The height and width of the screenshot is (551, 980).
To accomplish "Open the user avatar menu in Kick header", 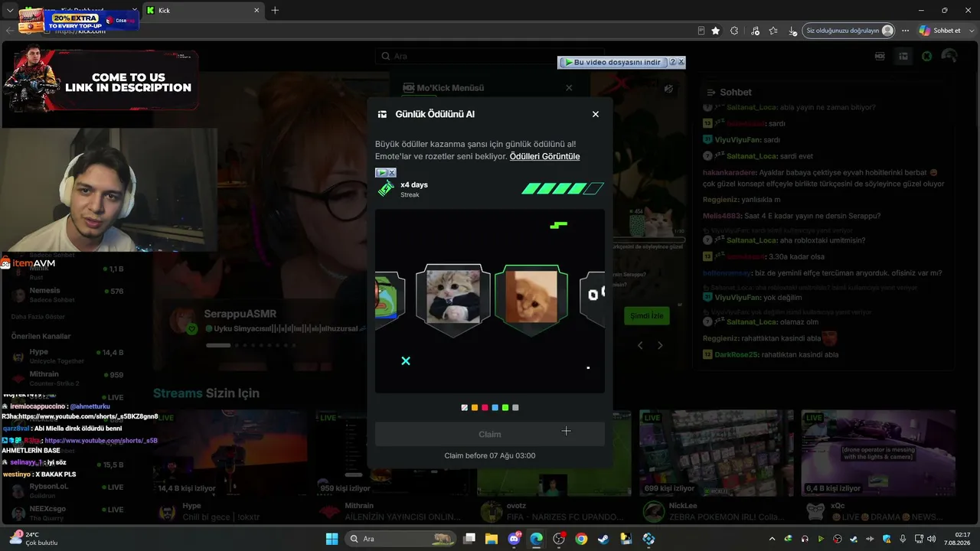I will tap(949, 56).
